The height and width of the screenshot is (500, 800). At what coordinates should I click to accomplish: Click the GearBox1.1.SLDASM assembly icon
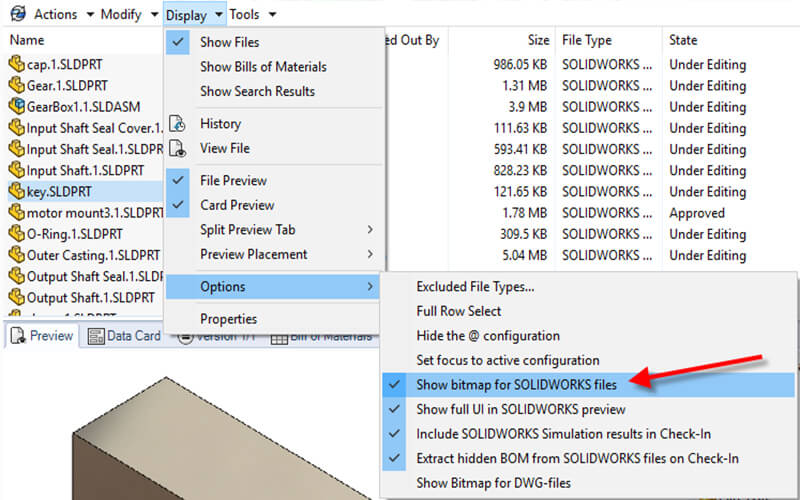(16, 106)
